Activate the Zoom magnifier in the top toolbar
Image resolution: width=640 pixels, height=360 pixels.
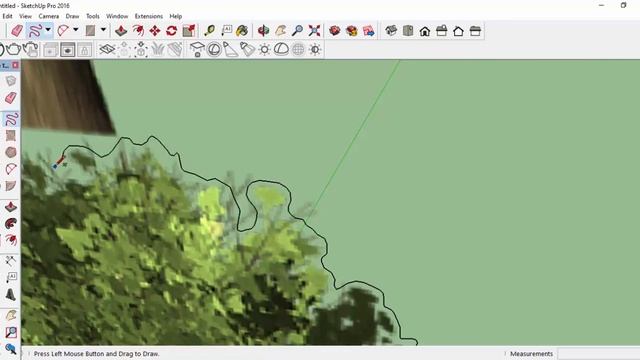(298, 31)
